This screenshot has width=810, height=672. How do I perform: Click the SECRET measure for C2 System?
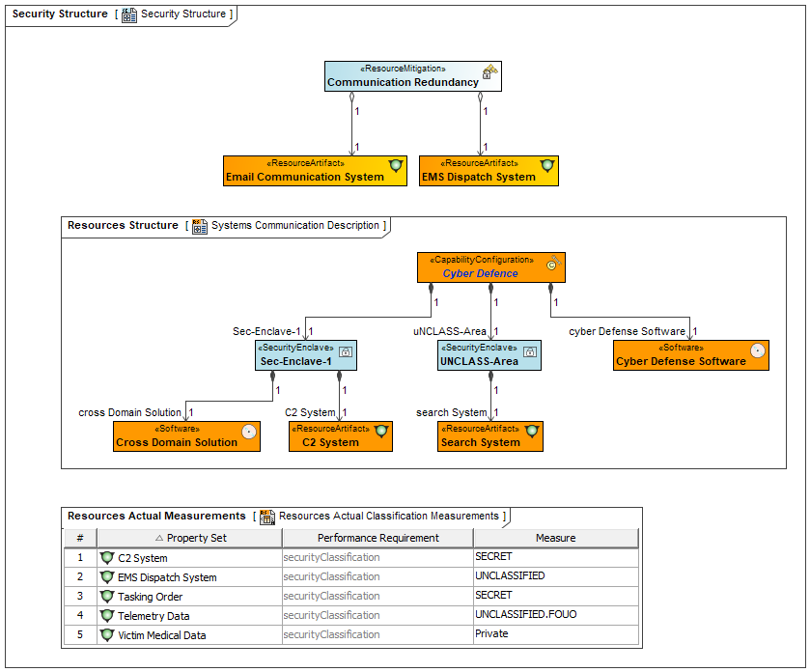click(556, 557)
